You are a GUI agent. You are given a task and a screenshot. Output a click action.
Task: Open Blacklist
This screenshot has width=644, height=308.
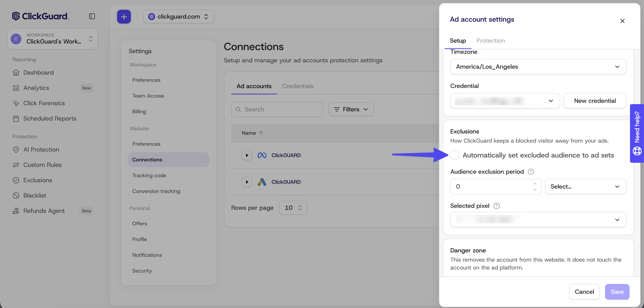[x=35, y=195]
